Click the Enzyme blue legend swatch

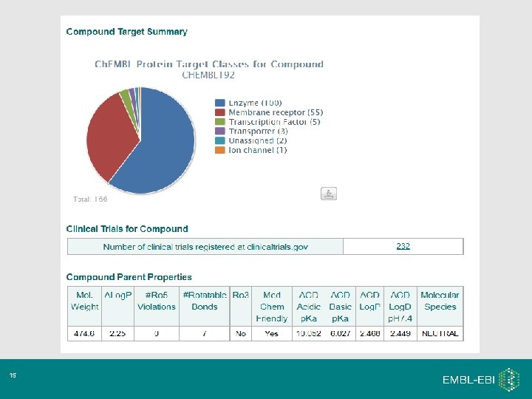point(220,103)
